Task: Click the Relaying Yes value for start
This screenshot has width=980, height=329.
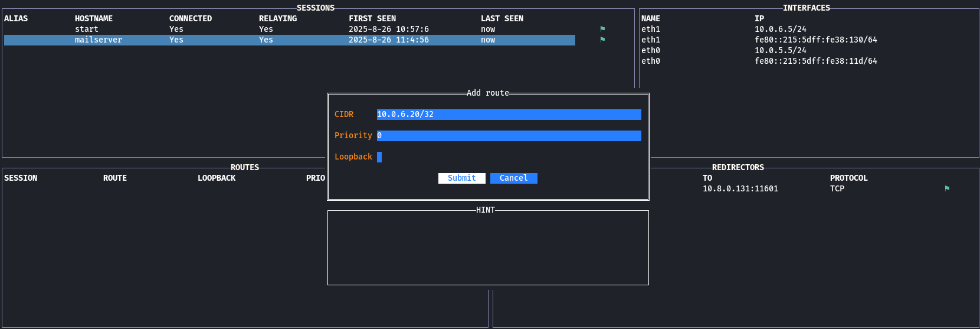Action: [266, 29]
